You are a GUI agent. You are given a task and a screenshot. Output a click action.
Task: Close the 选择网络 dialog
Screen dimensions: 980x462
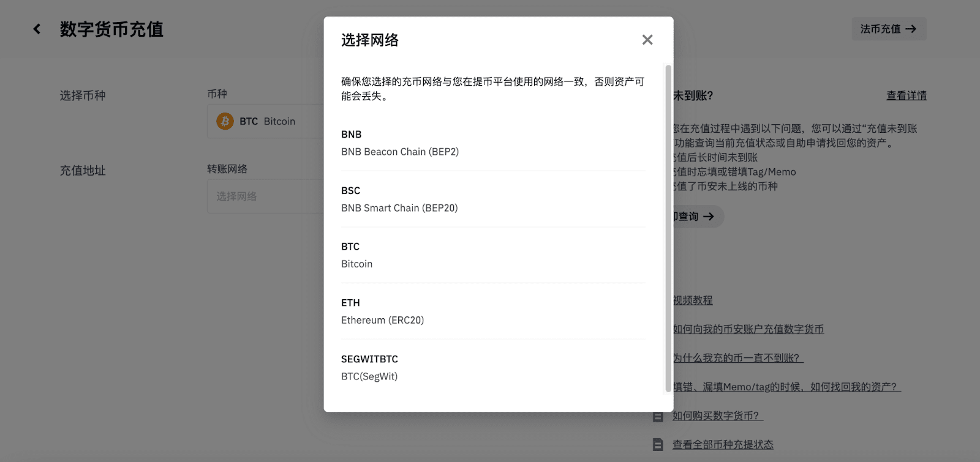pyautogui.click(x=647, y=40)
